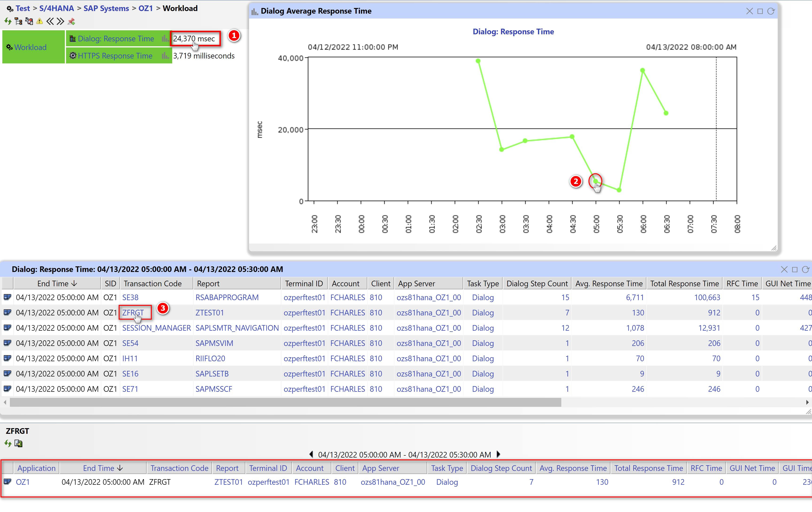The image size is (812, 512).
Task: Click the row icon for the SE16 row
Action: (8, 373)
